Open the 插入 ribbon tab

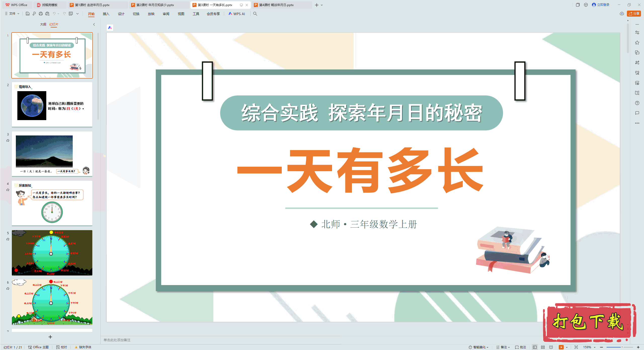106,14
